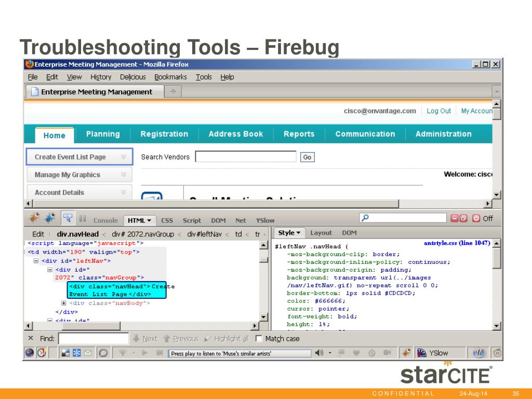
Task: Expand the div class="navBody" node
Action: tap(63, 303)
